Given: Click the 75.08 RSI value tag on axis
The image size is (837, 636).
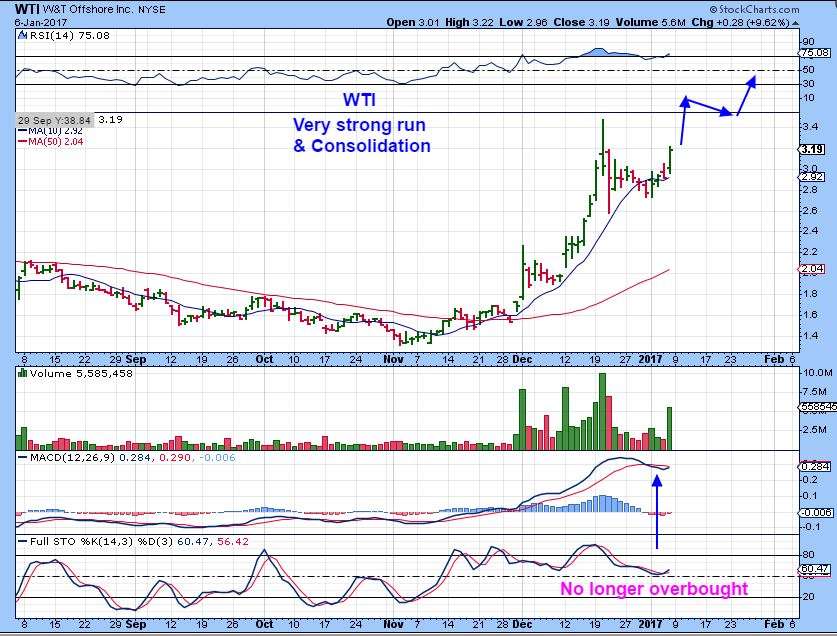Looking at the screenshot, I should click(x=815, y=53).
